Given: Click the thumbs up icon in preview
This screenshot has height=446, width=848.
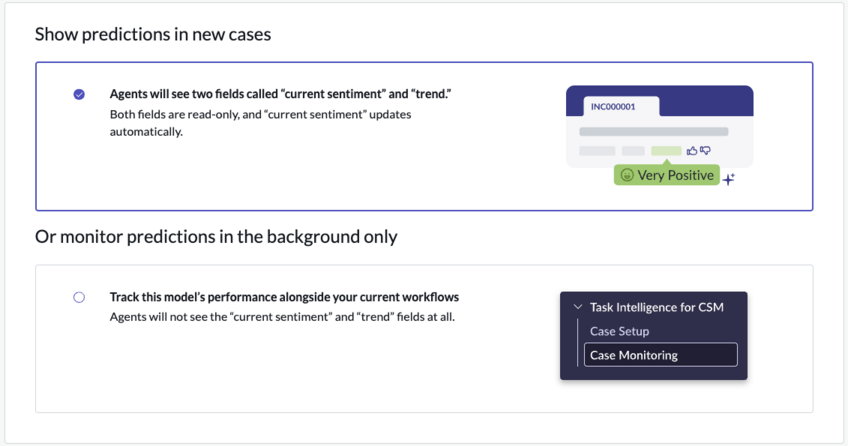Looking at the screenshot, I should coord(692,151).
